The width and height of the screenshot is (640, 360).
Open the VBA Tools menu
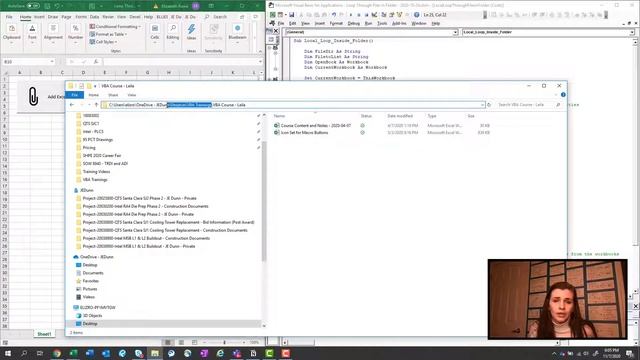[x=382, y=24]
